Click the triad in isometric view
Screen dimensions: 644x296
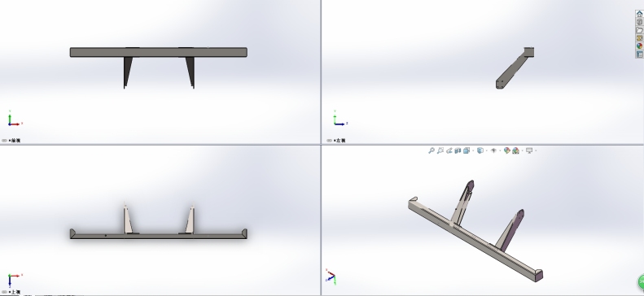[x=331, y=276]
